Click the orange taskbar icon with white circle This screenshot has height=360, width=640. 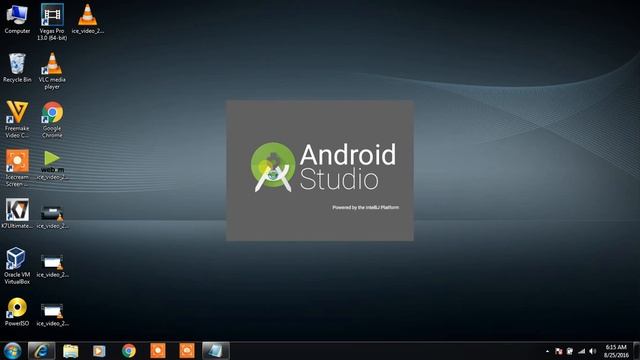point(158,351)
